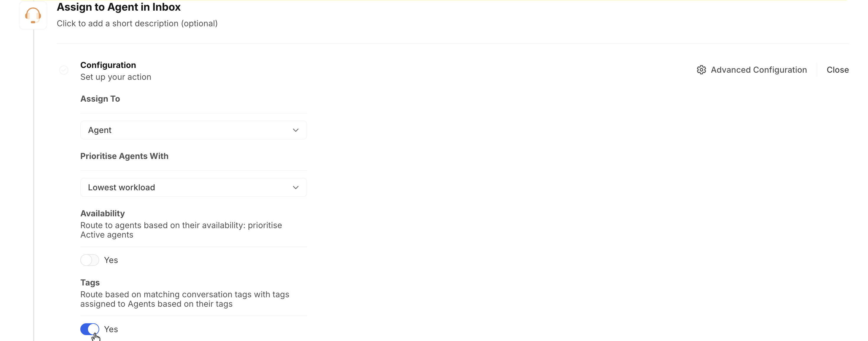Click the Yes label under Availability

pos(111,260)
